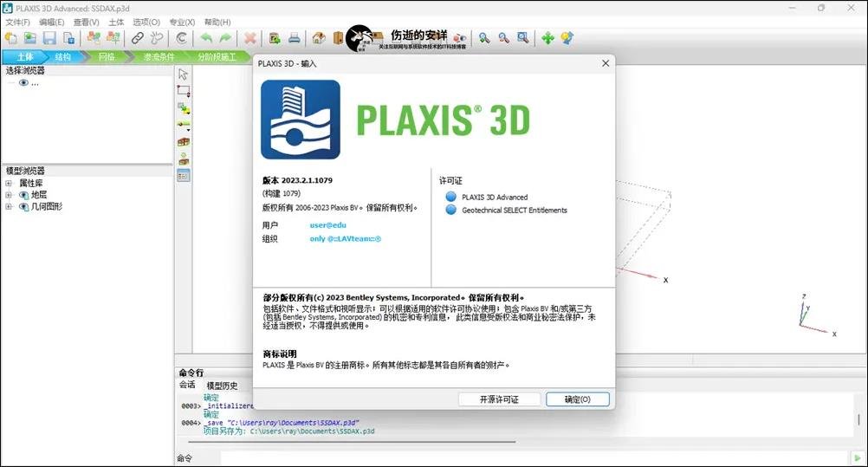Screen dimensions: 868x467
Task: Click the green Undo arrow
Action: tap(206, 38)
